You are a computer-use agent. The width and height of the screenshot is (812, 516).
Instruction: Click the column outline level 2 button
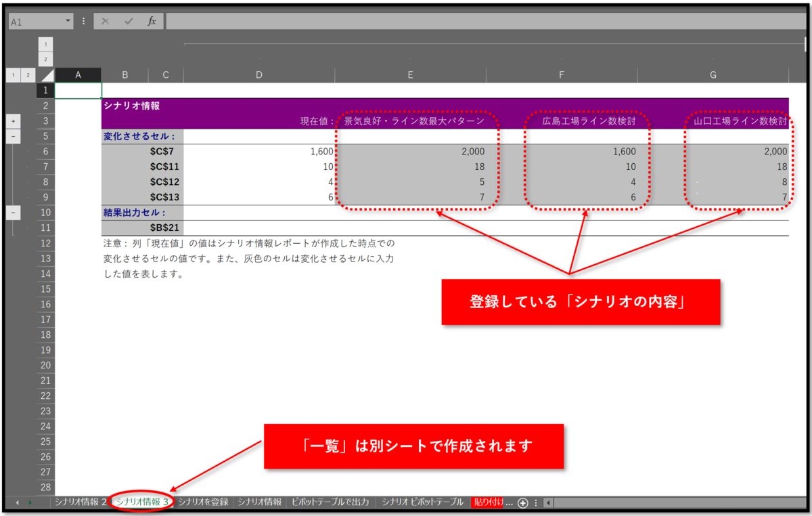(45, 59)
